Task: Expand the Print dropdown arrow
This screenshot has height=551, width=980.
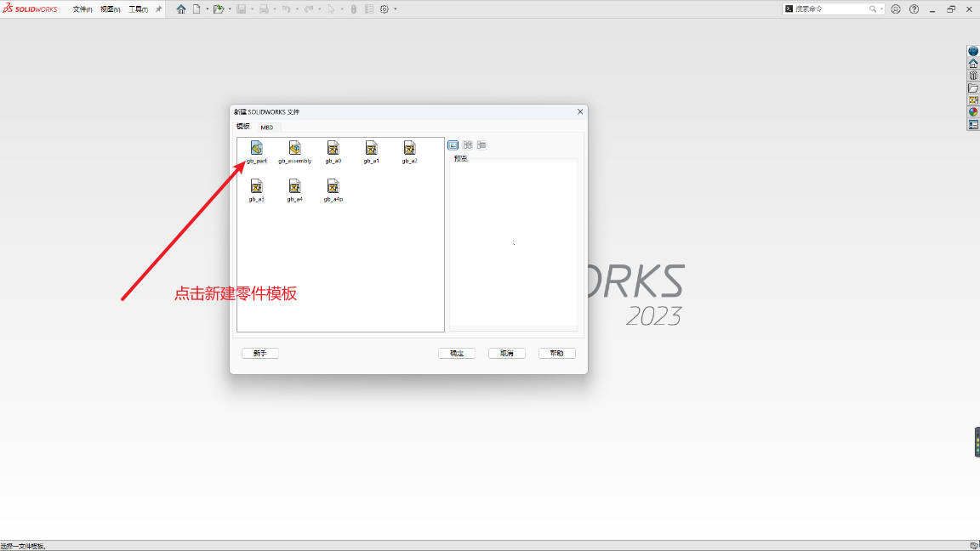Action: pyautogui.click(x=275, y=9)
